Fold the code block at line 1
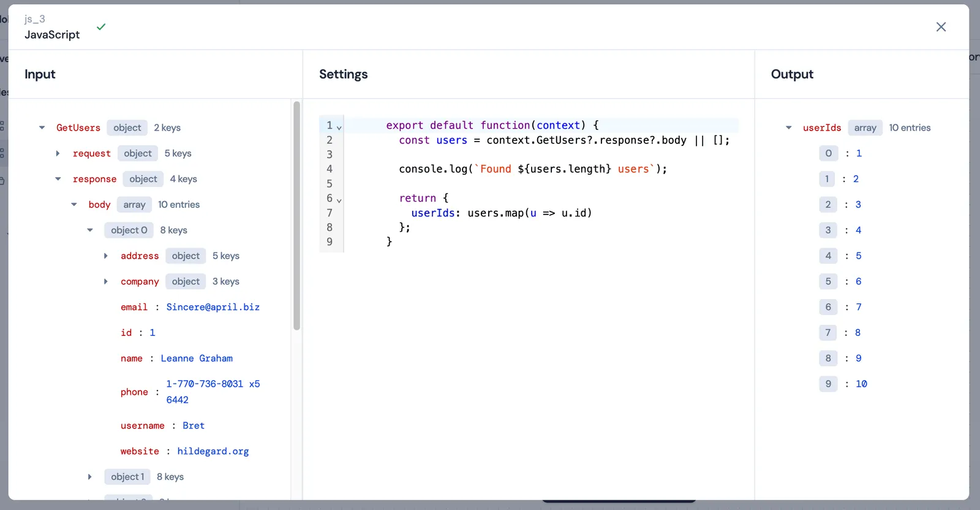This screenshot has width=980, height=510. point(339,128)
